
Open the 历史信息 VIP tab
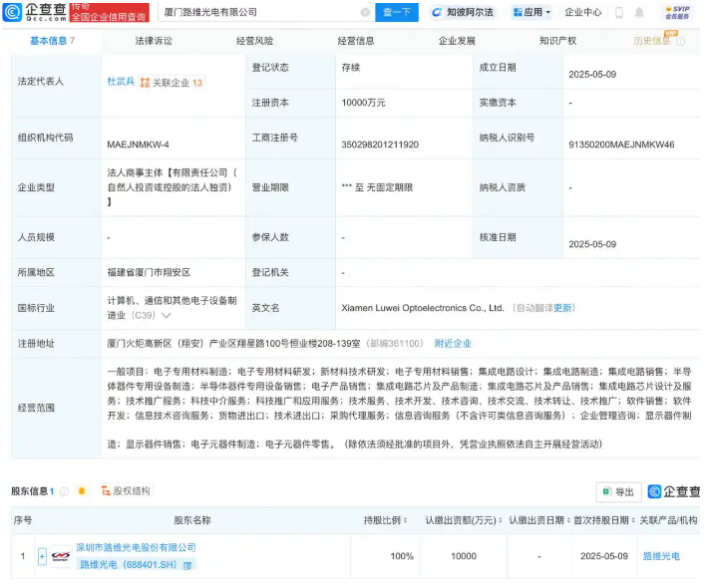click(652, 41)
